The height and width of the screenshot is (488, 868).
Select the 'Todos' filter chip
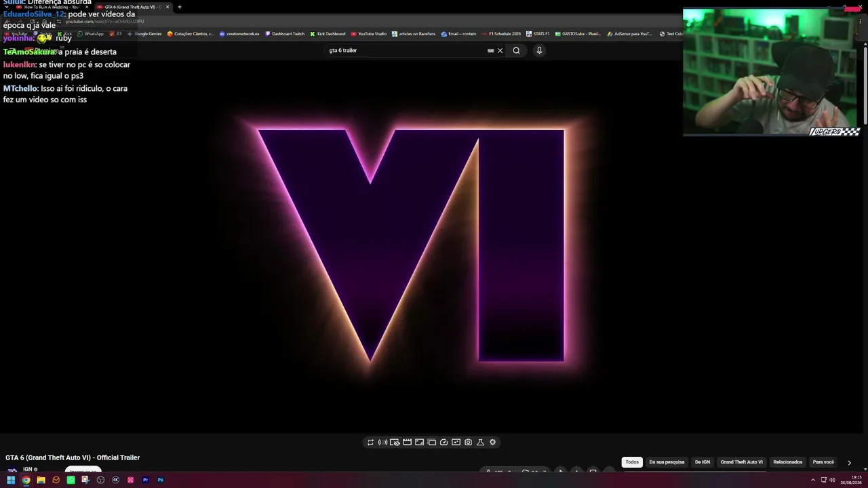coord(632,462)
